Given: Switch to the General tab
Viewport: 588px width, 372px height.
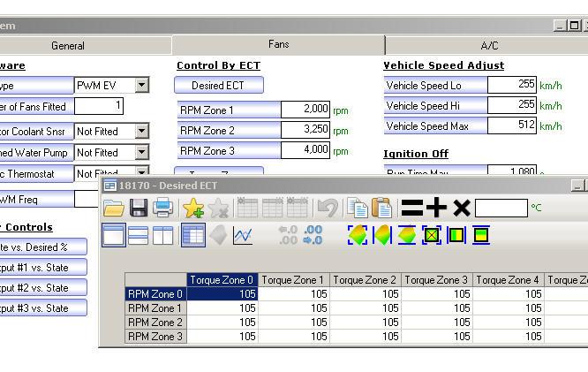Looking at the screenshot, I should [68, 46].
